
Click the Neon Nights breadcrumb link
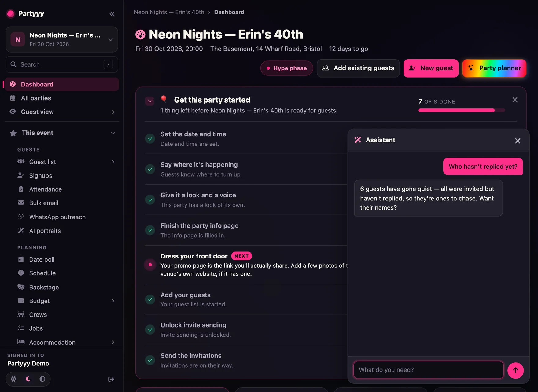pyautogui.click(x=169, y=12)
